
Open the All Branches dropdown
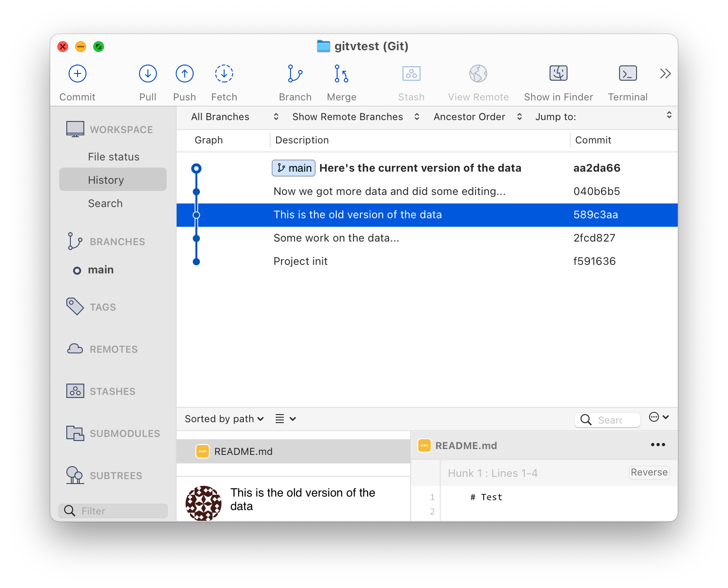[235, 117]
